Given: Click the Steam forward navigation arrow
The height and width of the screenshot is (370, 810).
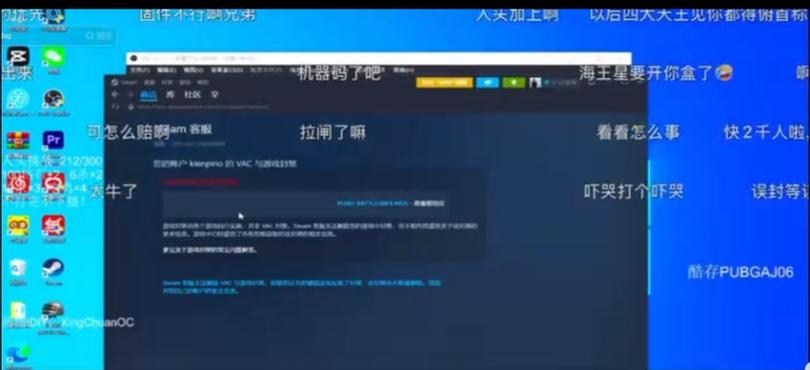Looking at the screenshot, I should point(130,95).
